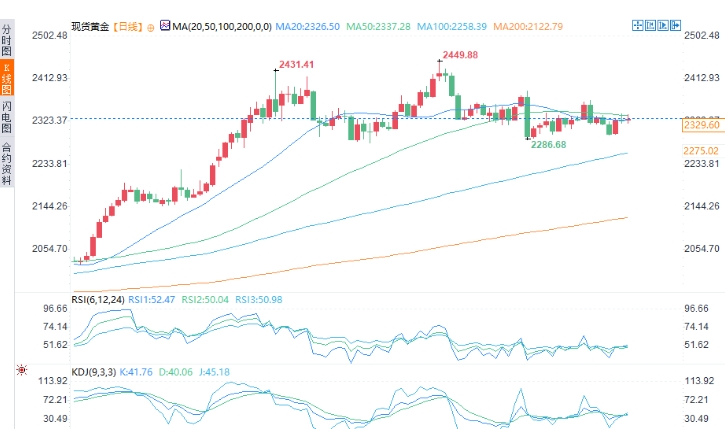This screenshot has height=429, width=725.
Task: Switch to the 分时图 tab
Action: pyautogui.click(x=6, y=39)
